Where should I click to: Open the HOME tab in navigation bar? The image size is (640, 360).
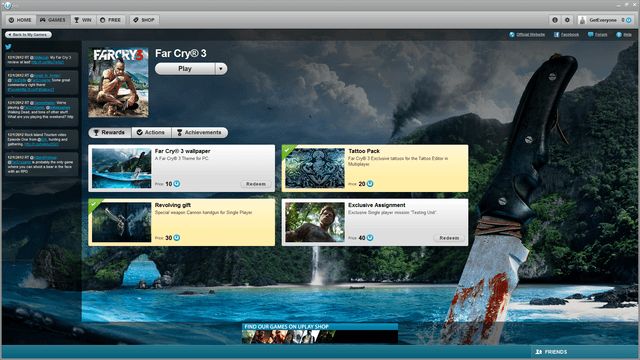pyautogui.click(x=20, y=20)
